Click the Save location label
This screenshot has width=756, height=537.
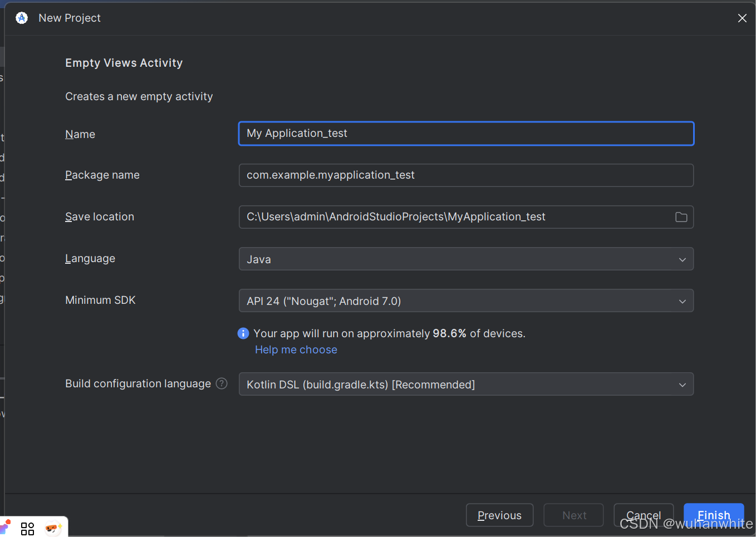[100, 216]
